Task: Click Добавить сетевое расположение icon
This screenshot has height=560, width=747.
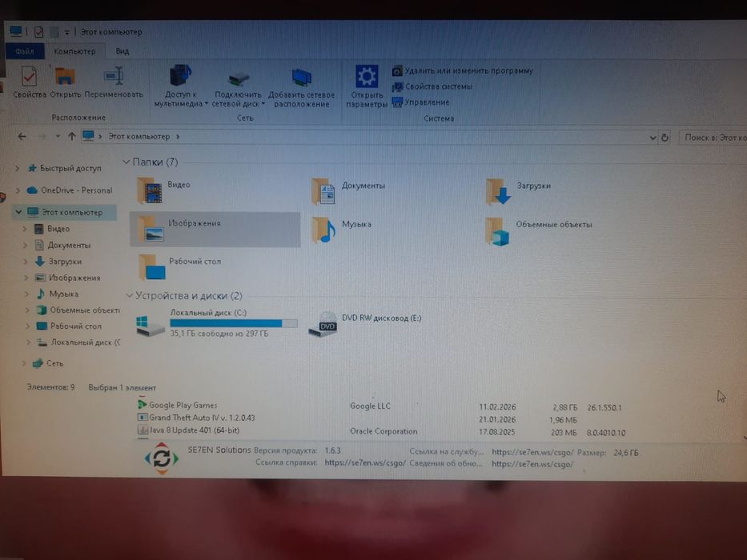Action: (301, 77)
